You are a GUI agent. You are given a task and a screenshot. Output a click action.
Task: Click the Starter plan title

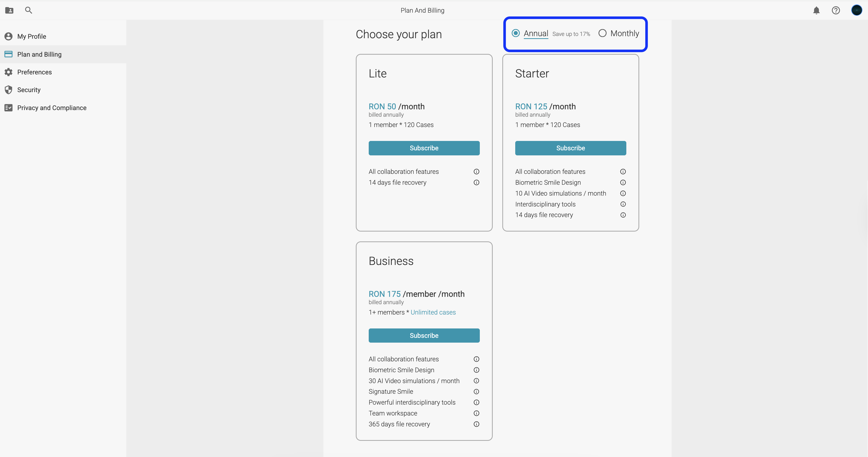(x=532, y=73)
